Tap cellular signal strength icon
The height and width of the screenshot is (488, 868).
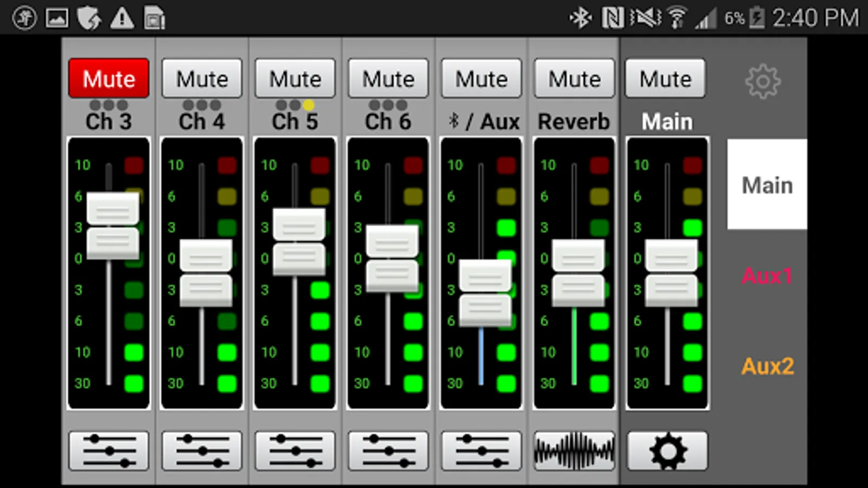pyautogui.click(x=706, y=19)
